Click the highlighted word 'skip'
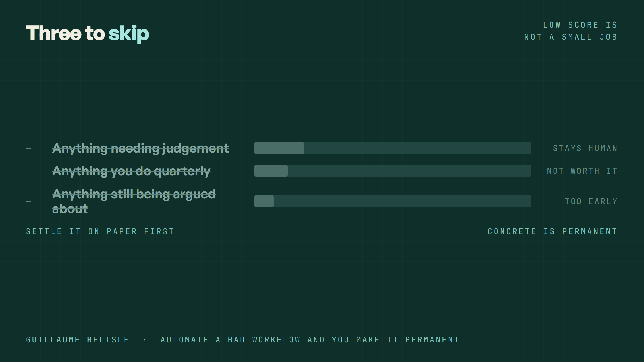This screenshot has width=644, height=362. coord(129,34)
